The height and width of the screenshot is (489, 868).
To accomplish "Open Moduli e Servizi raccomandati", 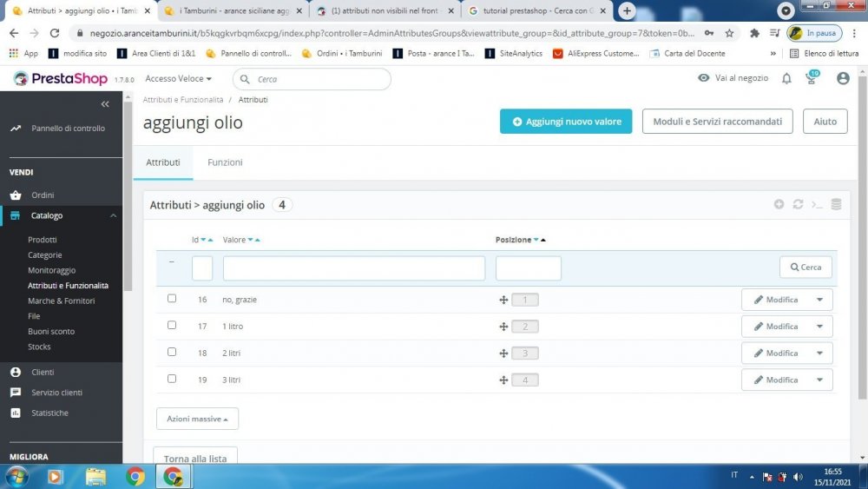I will [x=718, y=122].
